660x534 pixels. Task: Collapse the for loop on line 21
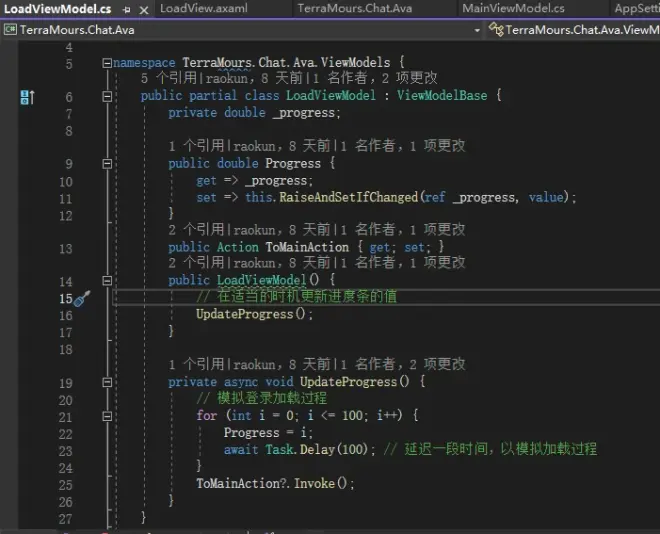tap(107, 416)
